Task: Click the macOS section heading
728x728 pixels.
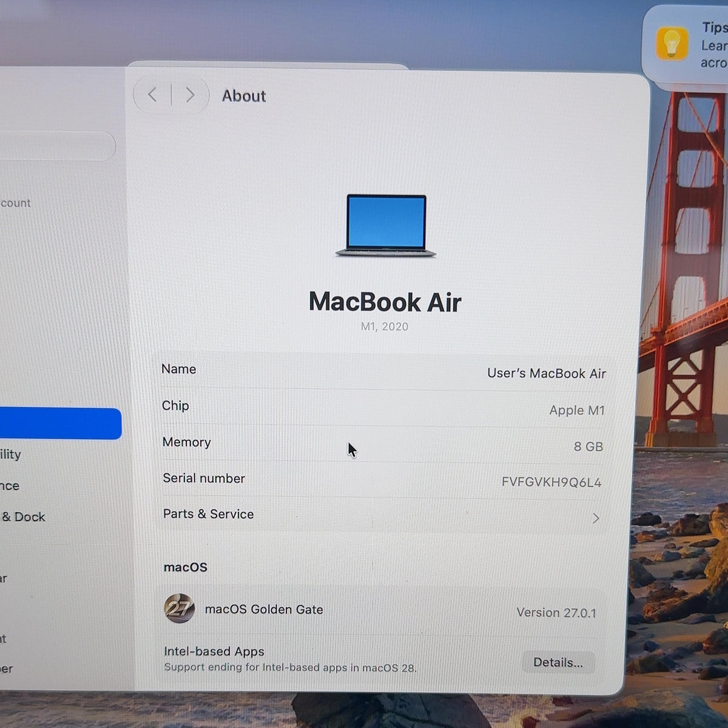Action: tap(186, 567)
